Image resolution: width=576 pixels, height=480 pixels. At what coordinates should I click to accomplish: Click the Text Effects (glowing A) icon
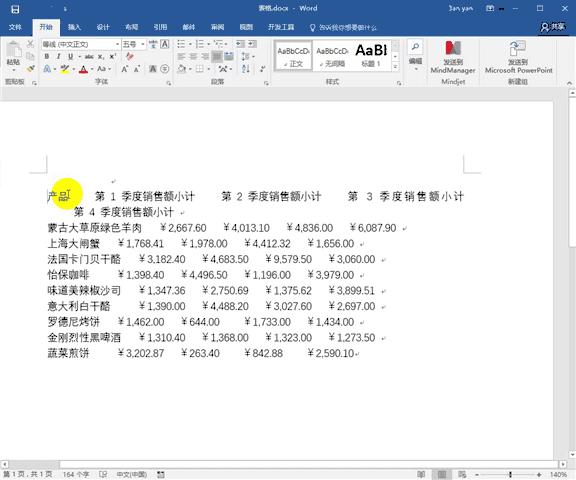pos(47,69)
